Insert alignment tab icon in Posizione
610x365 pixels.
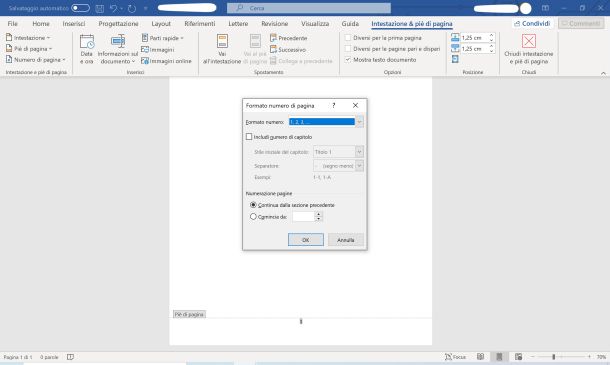click(455, 59)
